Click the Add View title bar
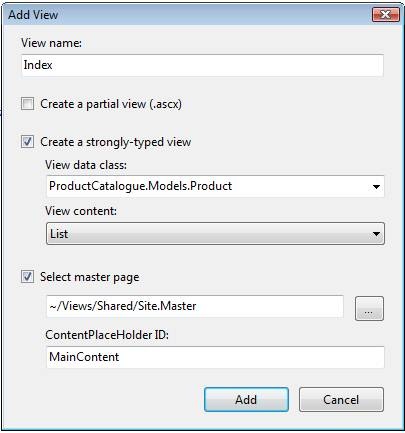Image resolution: width=405 pixels, height=433 pixels. click(187, 15)
